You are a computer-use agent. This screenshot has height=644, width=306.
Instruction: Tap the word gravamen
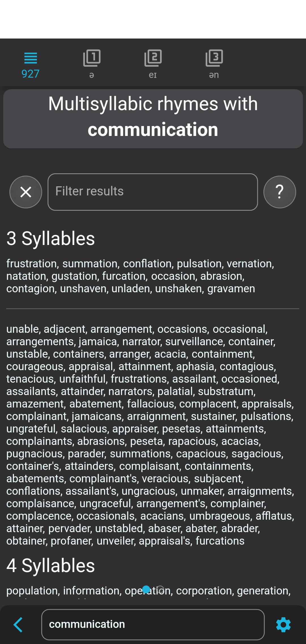click(231, 289)
